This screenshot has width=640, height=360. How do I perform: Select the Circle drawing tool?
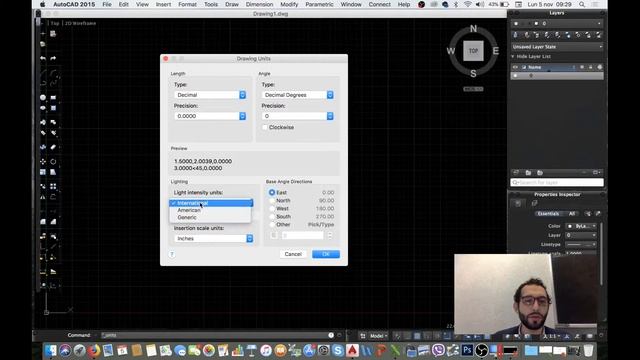click(43, 98)
